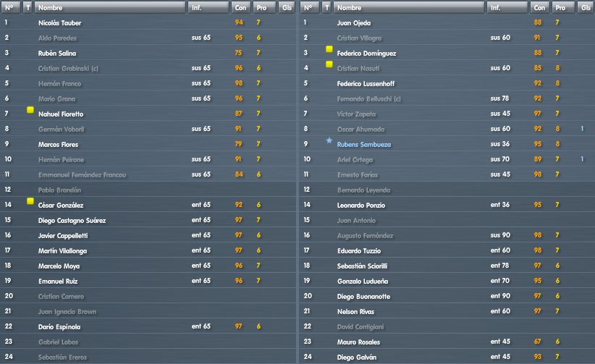This screenshot has height=364, width=595.
Task: Click Darío Espínola's player name
Action: tap(59, 327)
